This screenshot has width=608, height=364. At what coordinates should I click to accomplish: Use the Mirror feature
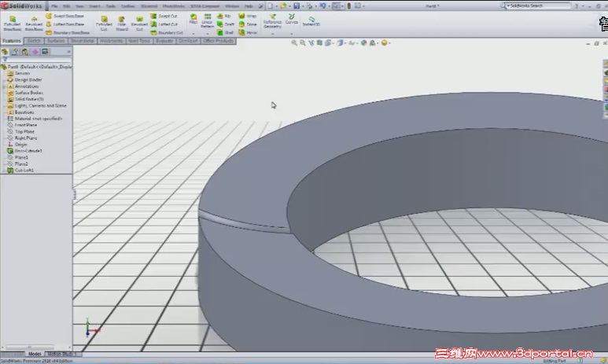(248, 32)
